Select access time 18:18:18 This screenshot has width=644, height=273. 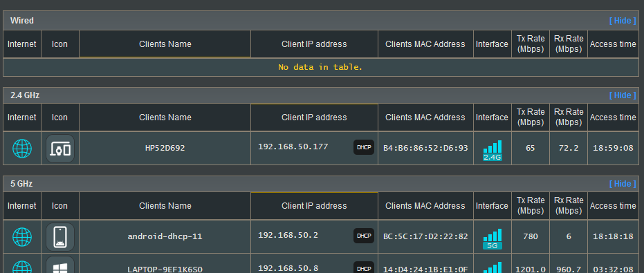[613, 237]
